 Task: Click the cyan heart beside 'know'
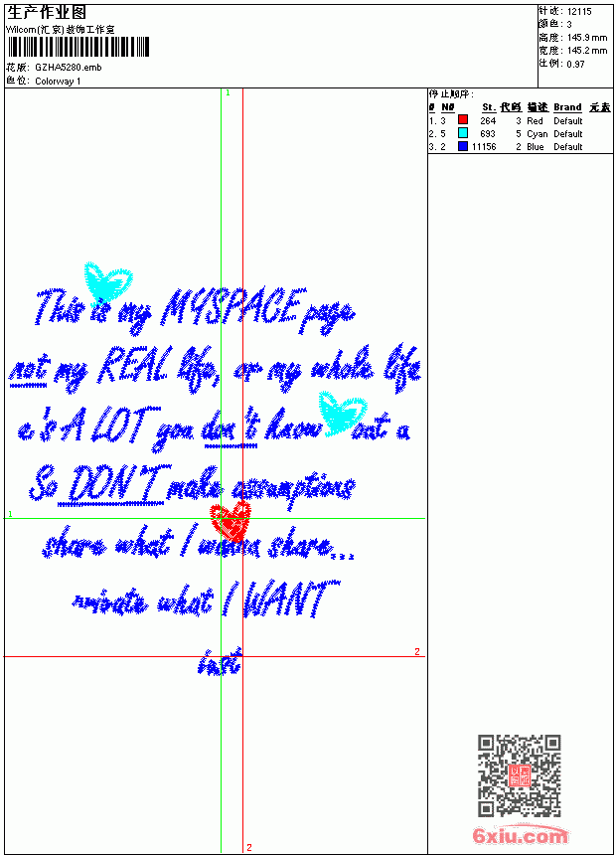point(343,414)
